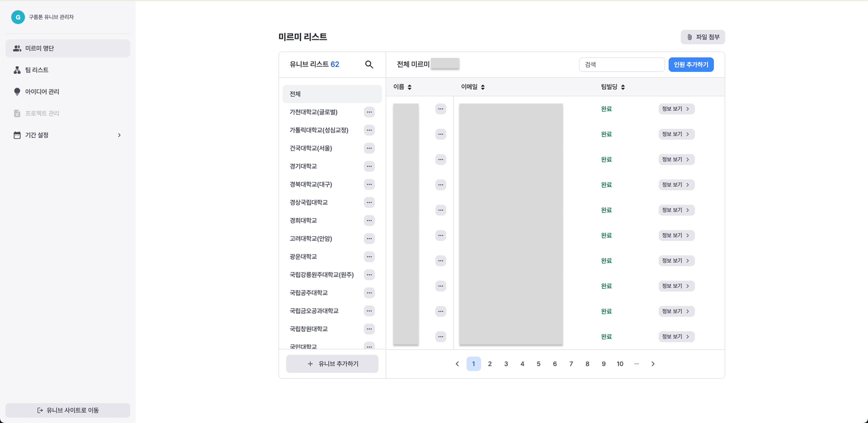Sort the table by 이름 column

coord(409,87)
